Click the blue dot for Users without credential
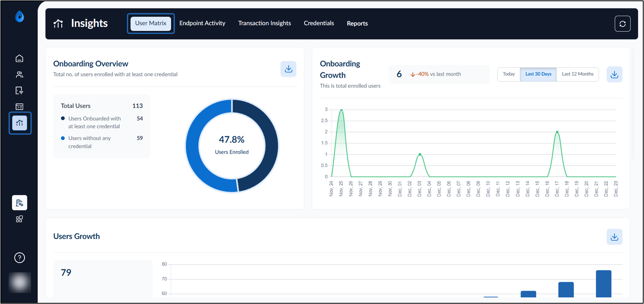 tap(63, 138)
